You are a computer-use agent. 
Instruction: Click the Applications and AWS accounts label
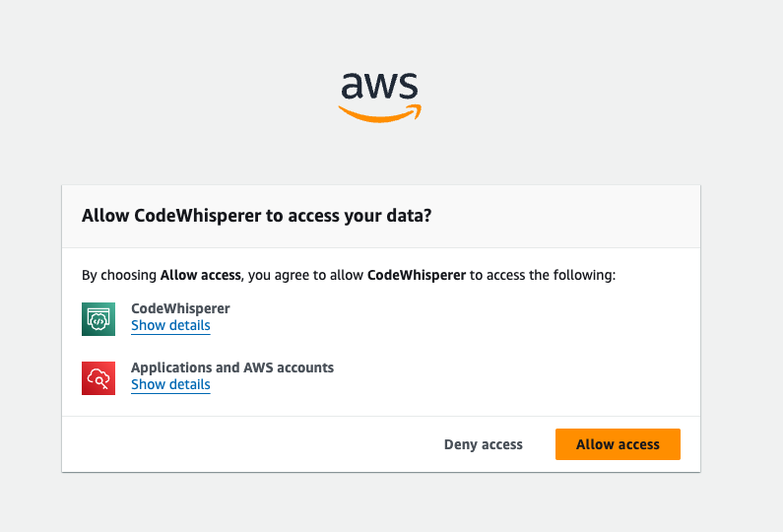232,367
